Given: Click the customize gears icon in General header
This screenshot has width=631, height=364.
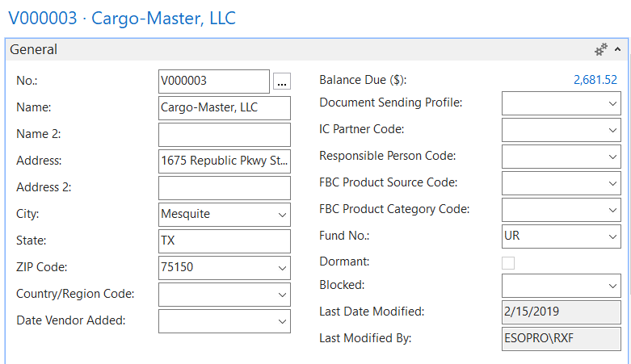Looking at the screenshot, I should coord(600,50).
